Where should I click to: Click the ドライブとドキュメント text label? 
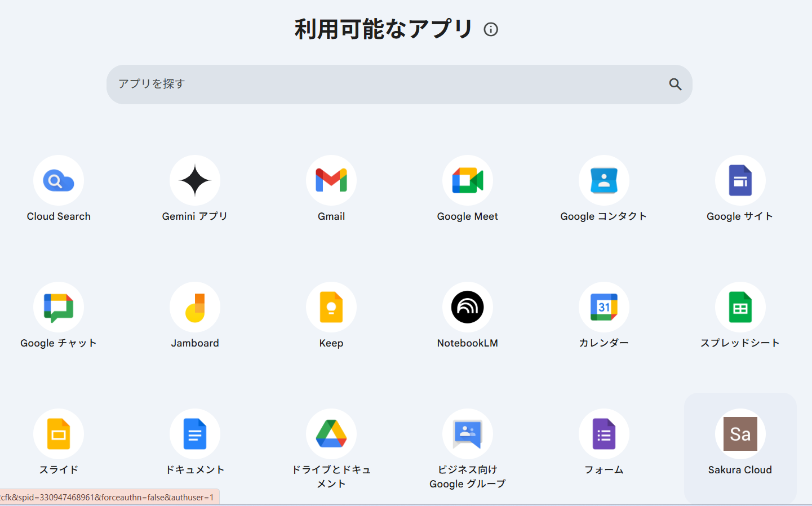click(x=331, y=477)
